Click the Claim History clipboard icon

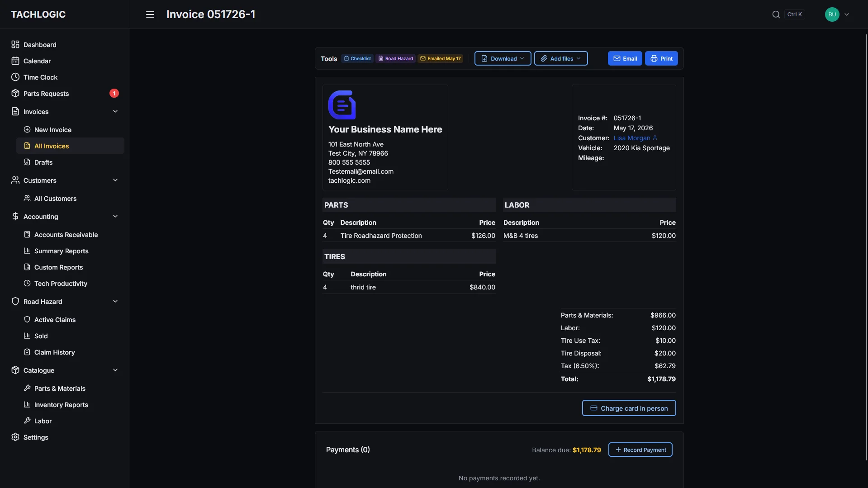click(27, 352)
